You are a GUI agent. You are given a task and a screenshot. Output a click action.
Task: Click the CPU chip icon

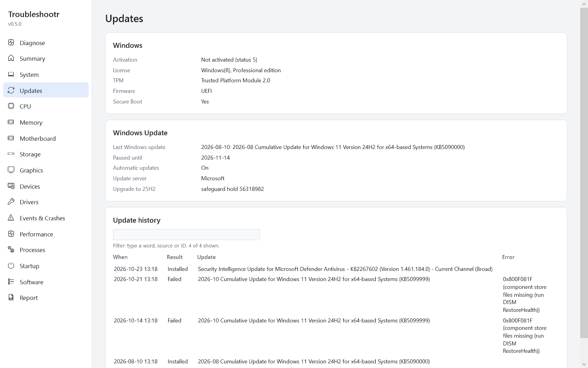(11, 106)
